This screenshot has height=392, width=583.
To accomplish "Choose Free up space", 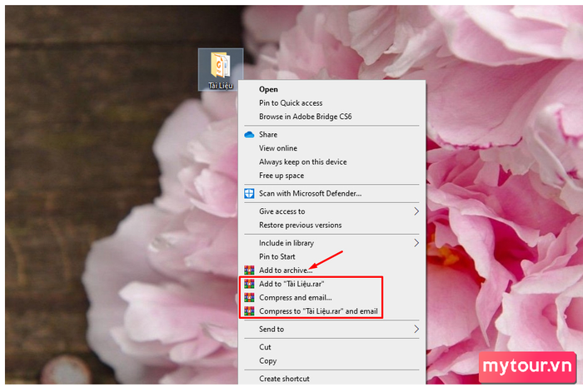I will click(x=331, y=176).
